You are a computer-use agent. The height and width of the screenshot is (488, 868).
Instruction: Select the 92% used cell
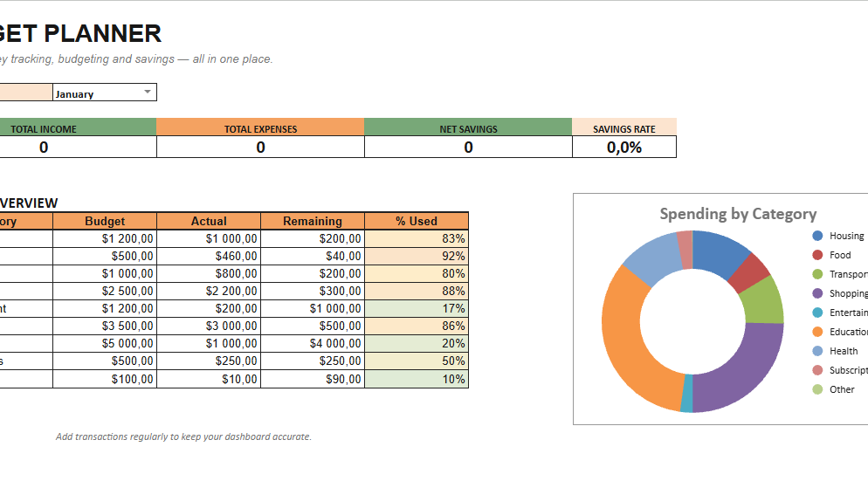[417, 256]
